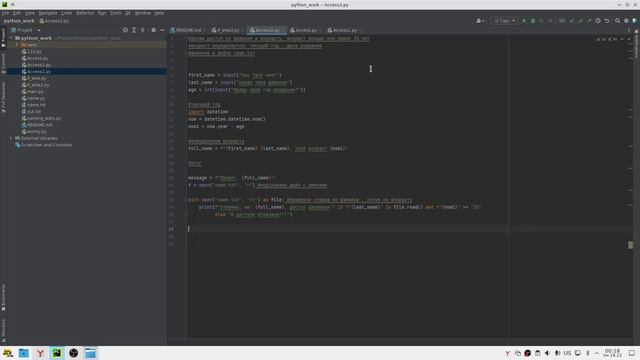Click Collapse All icon in Project panel
This screenshot has width=640, height=360.
coord(143,30)
